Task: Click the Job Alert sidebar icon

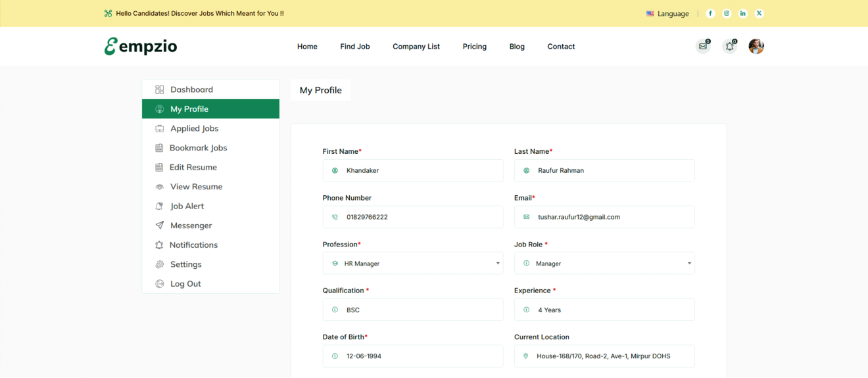Action: tap(159, 206)
